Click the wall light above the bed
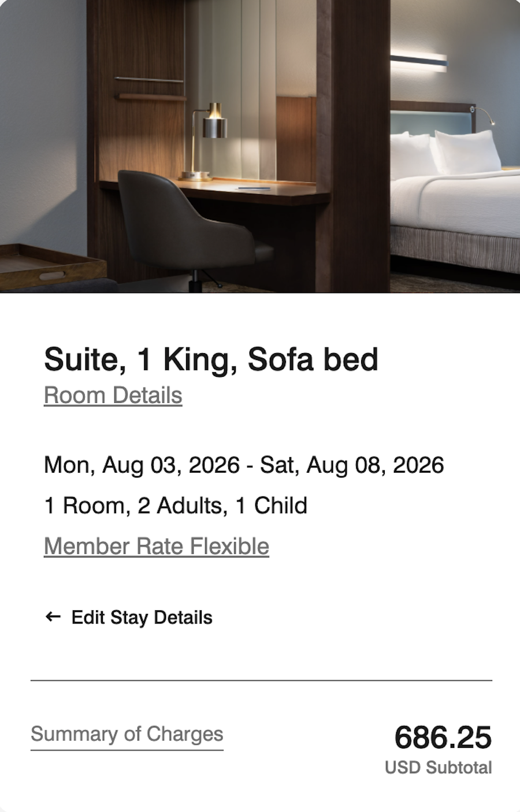 pyautogui.click(x=418, y=61)
